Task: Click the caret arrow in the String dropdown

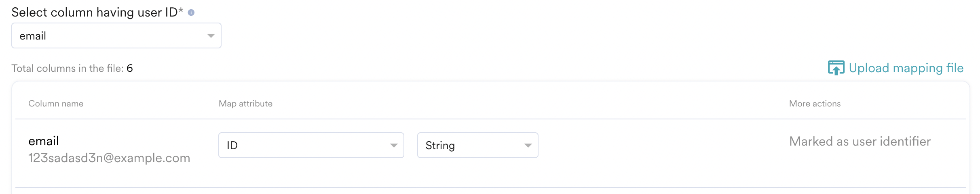Action: tap(528, 146)
